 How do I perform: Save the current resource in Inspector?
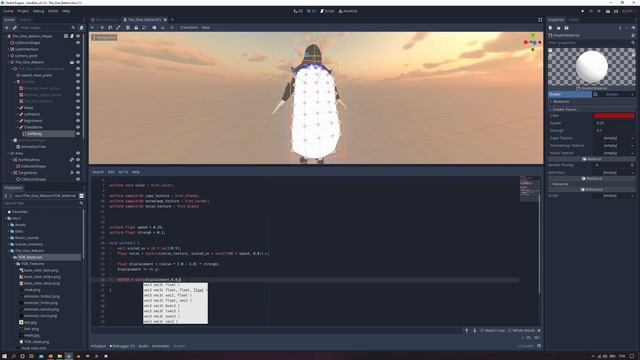click(x=567, y=28)
